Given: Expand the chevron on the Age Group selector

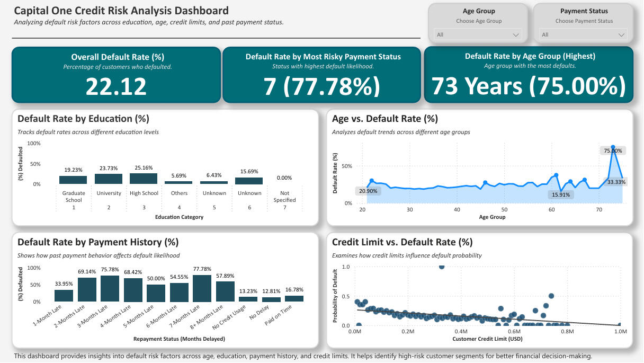Looking at the screenshot, I should pyautogui.click(x=515, y=34).
